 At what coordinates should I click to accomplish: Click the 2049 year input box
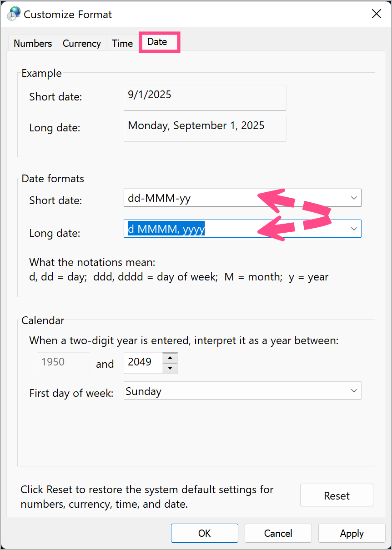pos(142,362)
